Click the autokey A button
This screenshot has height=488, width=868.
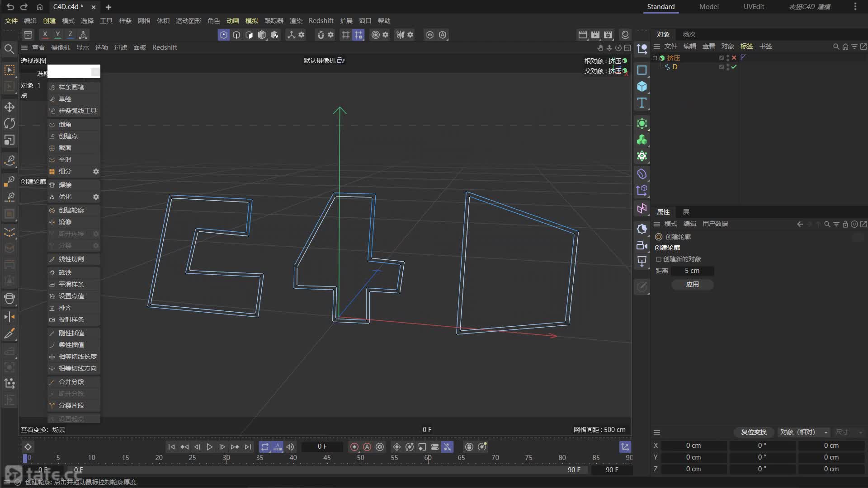(x=367, y=447)
